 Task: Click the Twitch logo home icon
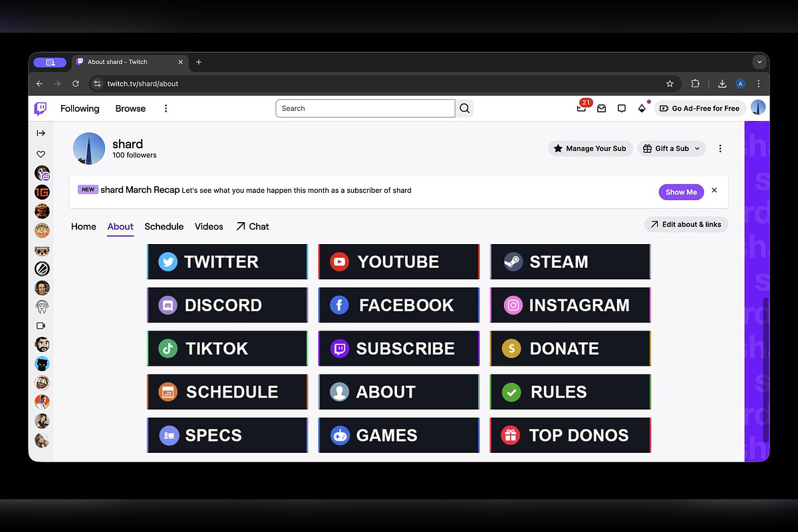tap(41, 108)
